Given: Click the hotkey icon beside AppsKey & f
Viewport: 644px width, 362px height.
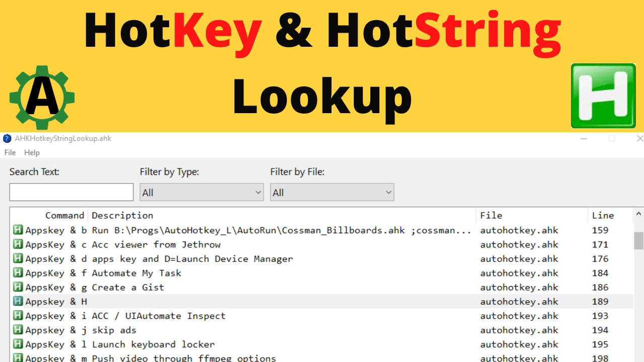Looking at the screenshot, I should point(18,273).
